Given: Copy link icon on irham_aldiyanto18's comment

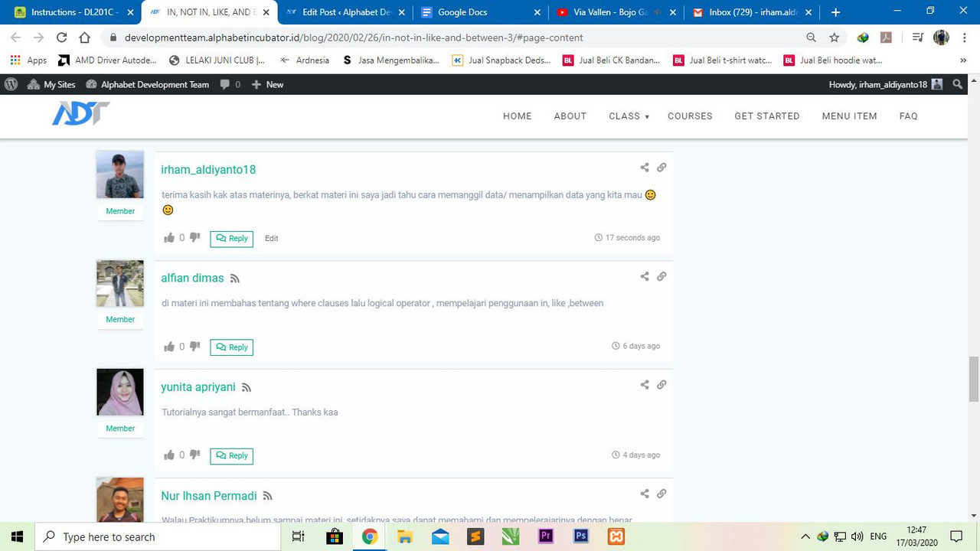Looking at the screenshot, I should tap(661, 168).
